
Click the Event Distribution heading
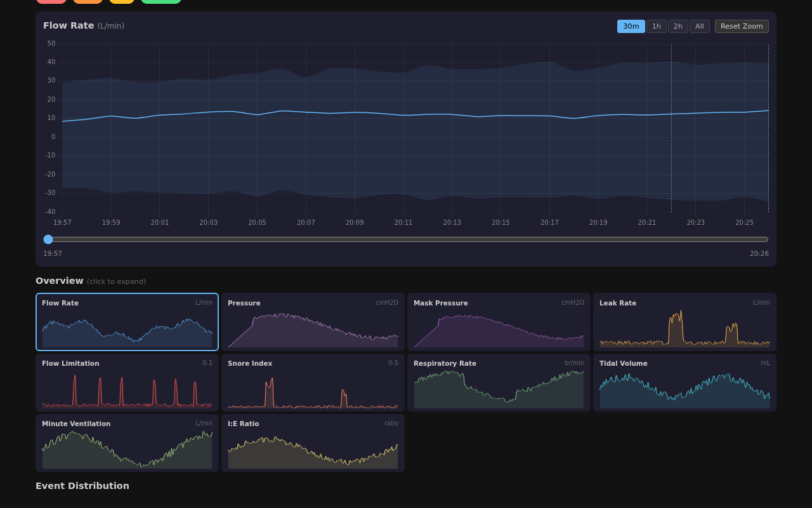click(x=82, y=486)
